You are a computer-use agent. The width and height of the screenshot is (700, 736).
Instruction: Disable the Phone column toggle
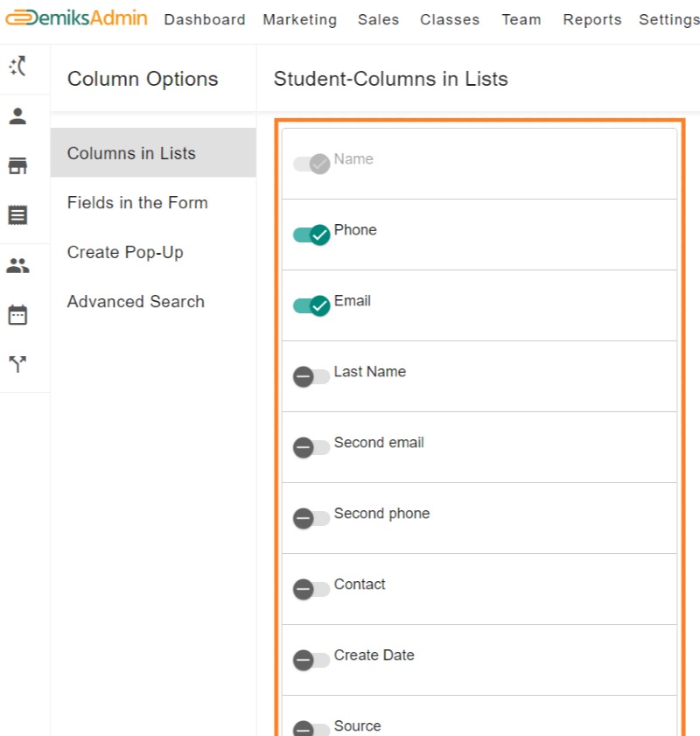click(311, 235)
